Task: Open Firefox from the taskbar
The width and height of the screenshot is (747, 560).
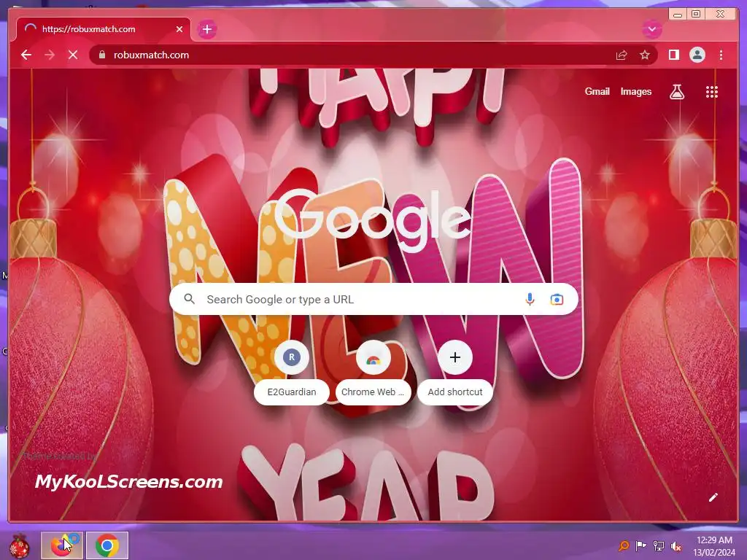Action: click(62, 545)
